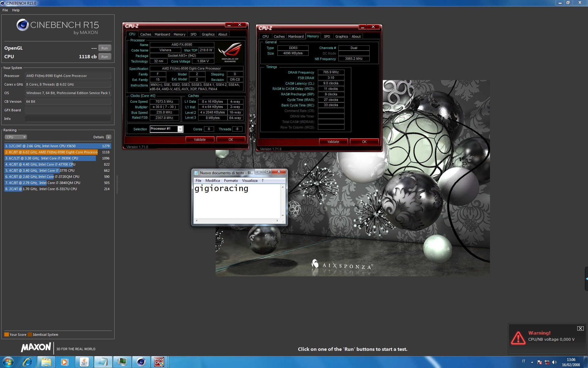Click Notepad vertical scrollbar up arrow

[283, 187]
